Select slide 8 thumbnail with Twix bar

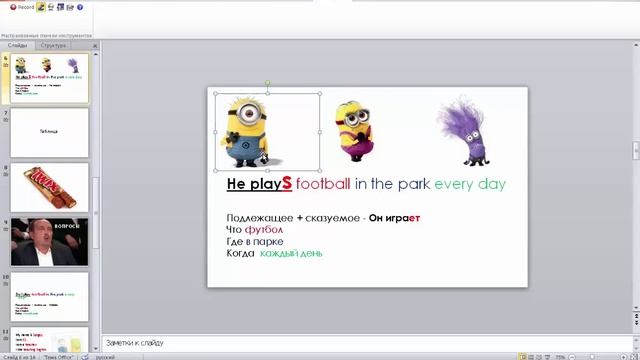pos(49,187)
